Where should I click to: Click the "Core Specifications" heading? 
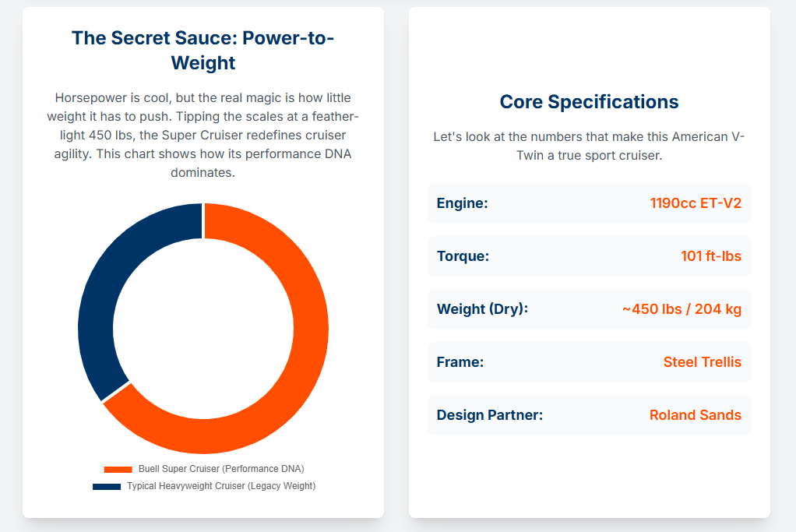pyautogui.click(x=589, y=101)
